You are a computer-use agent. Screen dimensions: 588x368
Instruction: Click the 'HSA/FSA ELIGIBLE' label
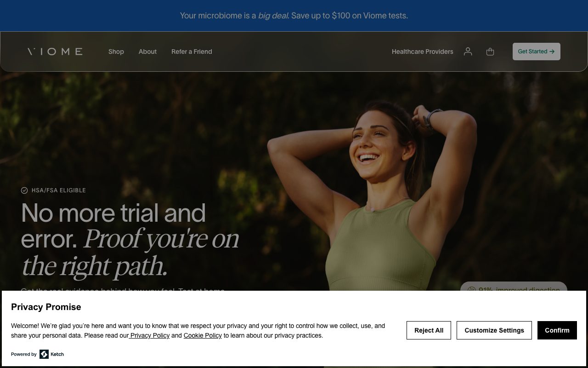pos(59,190)
